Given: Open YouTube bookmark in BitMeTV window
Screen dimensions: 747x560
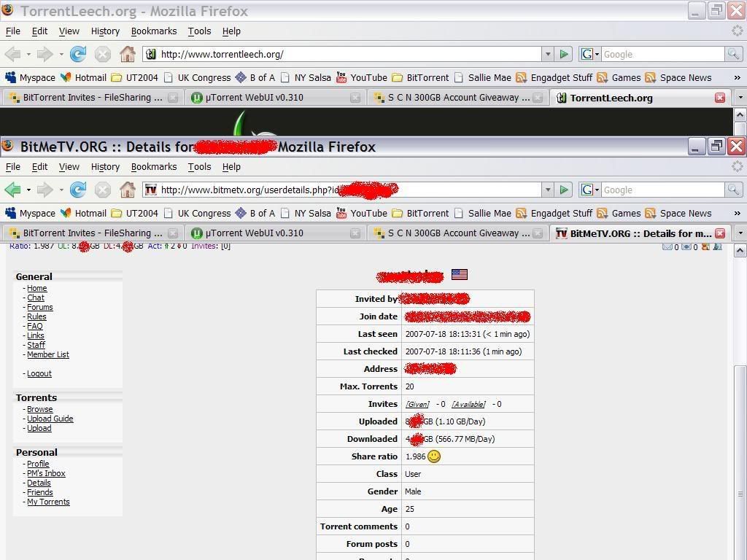Looking at the screenshot, I should (x=362, y=214).
